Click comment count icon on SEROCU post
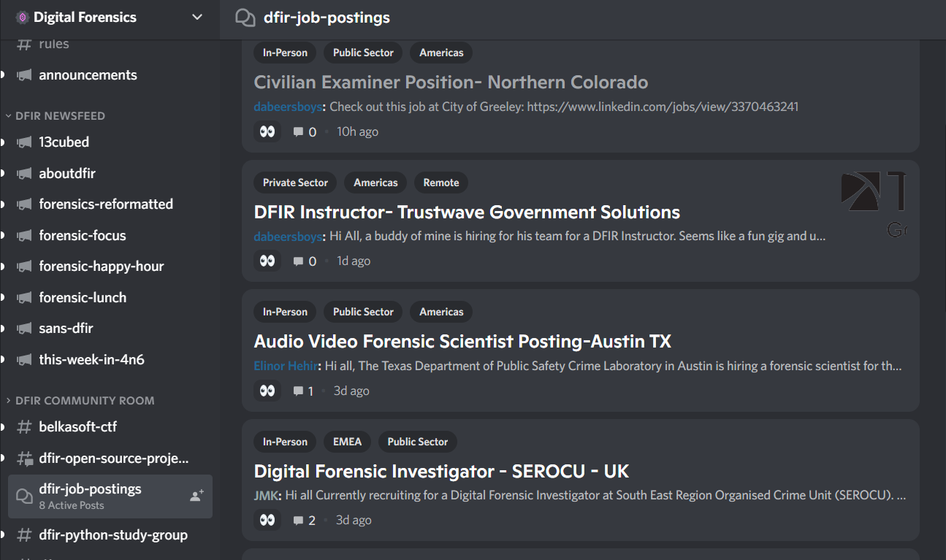The height and width of the screenshot is (560, 946). tap(299, 521)
